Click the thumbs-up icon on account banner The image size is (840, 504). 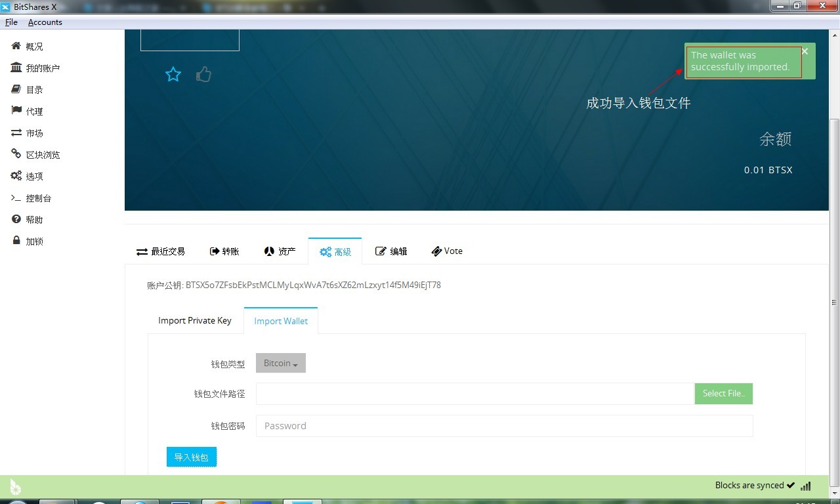(x=203, y=74)
